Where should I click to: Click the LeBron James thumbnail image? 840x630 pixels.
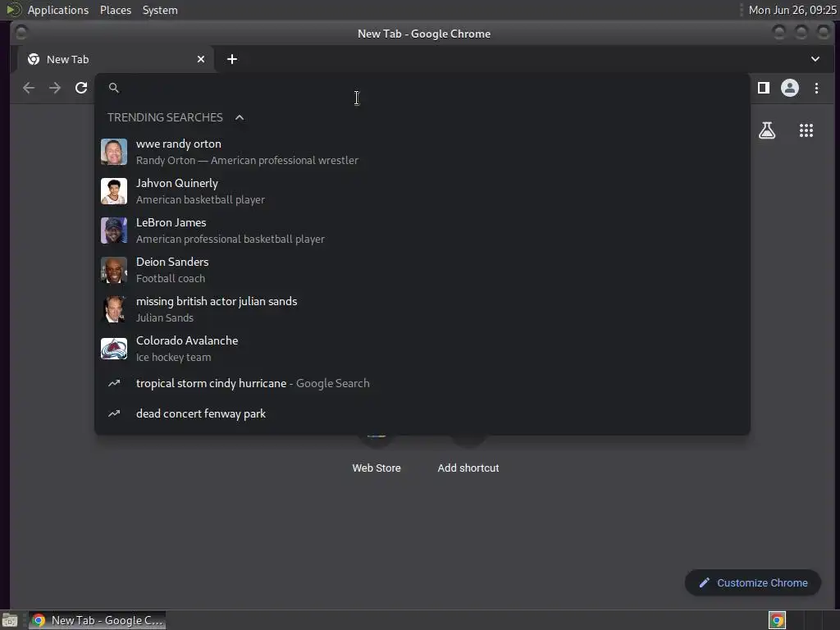(x=114, y=231)
